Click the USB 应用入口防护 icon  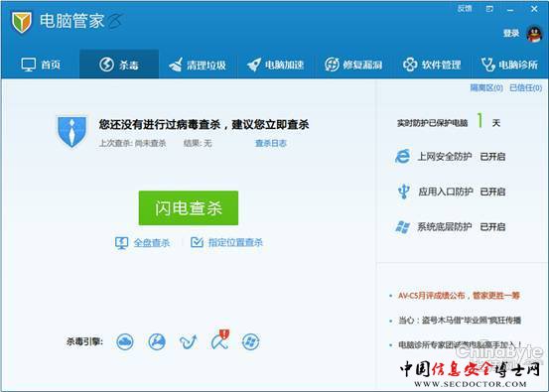point(404,192)
